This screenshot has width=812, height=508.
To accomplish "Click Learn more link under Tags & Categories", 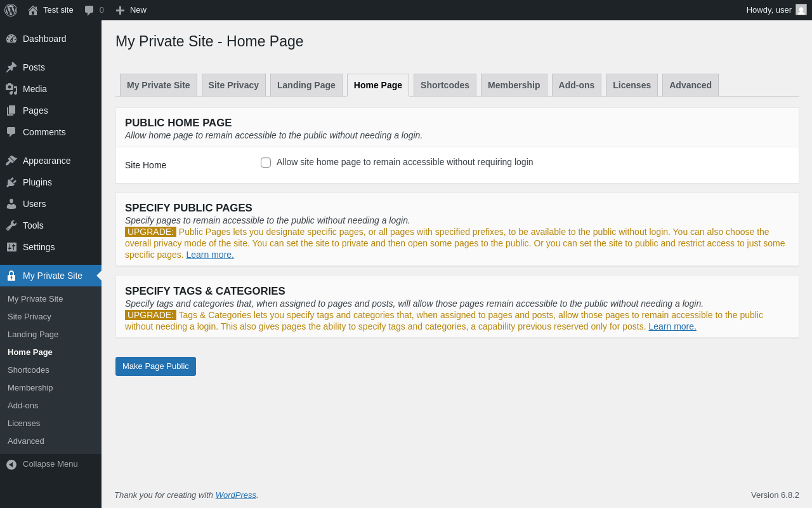I will [672, 326].
